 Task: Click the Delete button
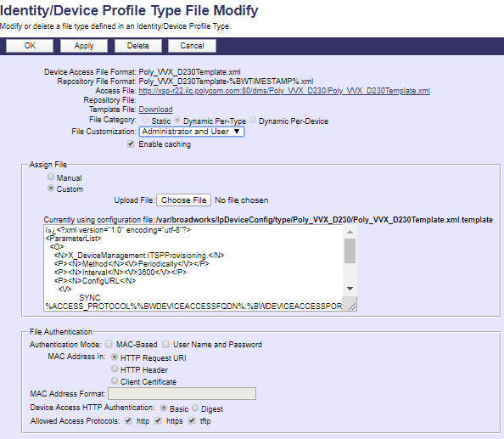[x=138, y=46]
